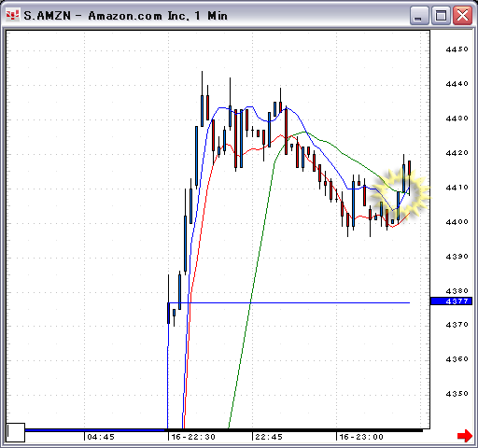Click the 22:45 time axis label
The width and height of the screenshot is (478, 448).
coord(269,437)
